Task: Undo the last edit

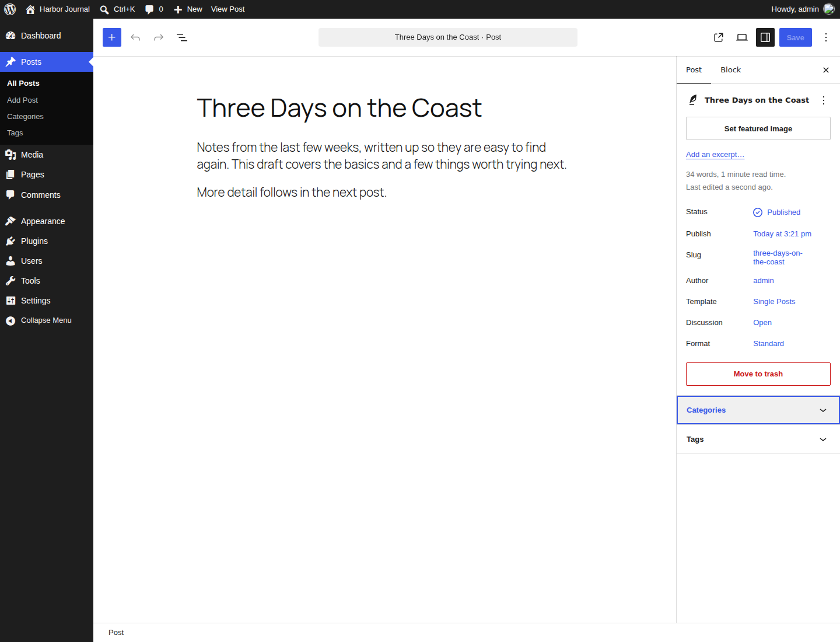Action: click(135, 37)
